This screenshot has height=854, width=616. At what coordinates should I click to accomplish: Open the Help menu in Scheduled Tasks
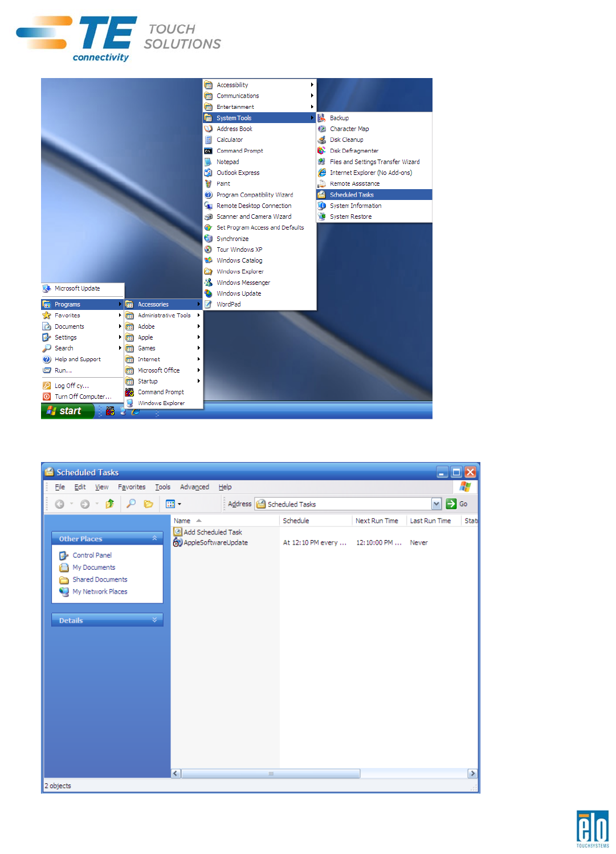click(225, 487)
